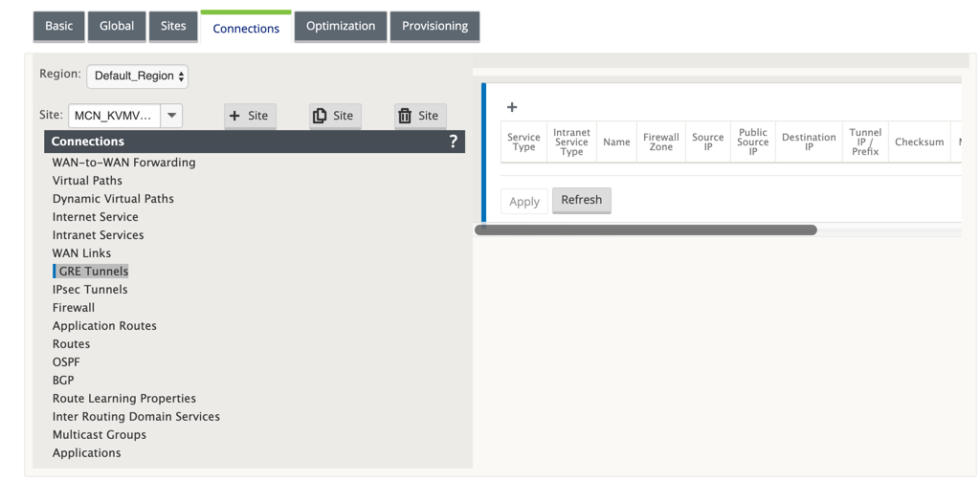Open Applications section
Screen dimensions: 980x481
87,452
